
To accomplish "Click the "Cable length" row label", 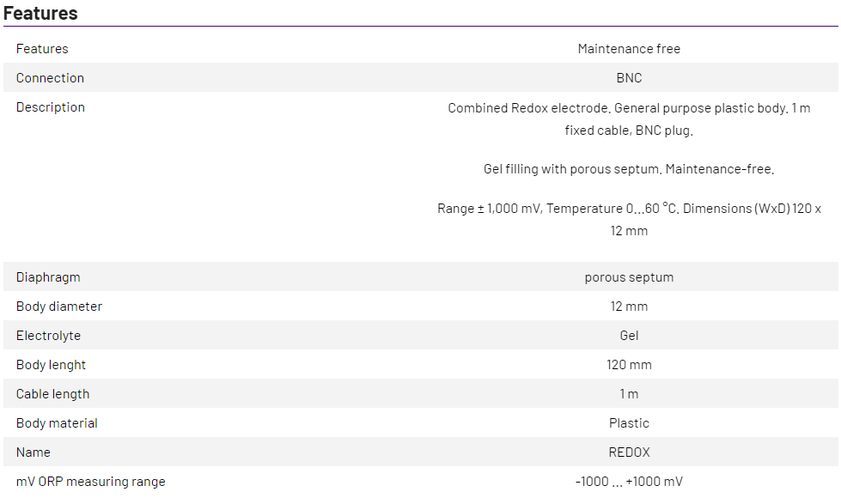I will [x=52, y=394].
